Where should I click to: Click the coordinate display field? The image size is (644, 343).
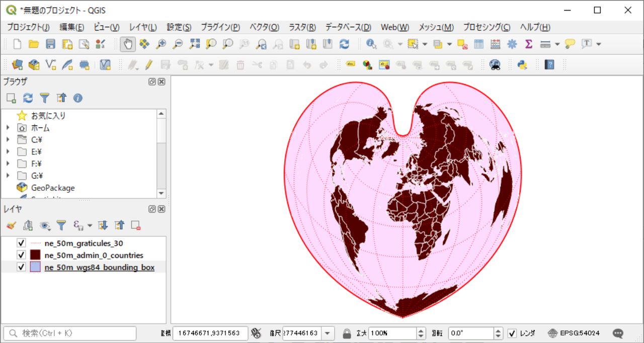pyautogui.click(x=210, y=333)
